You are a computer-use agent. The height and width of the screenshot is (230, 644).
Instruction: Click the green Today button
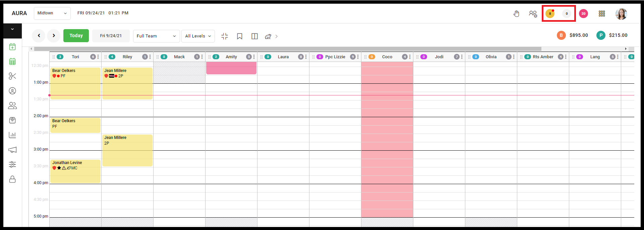coord(76,35)
